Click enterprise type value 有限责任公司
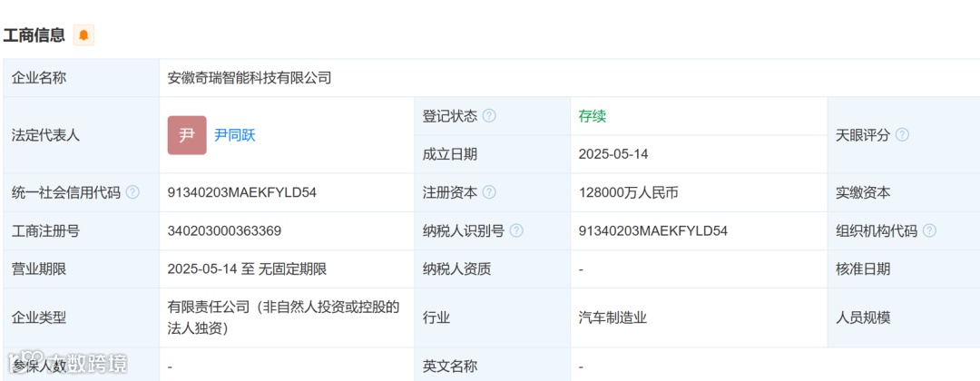The height and width of the screenshot is (381, 980). pos(283,317)
